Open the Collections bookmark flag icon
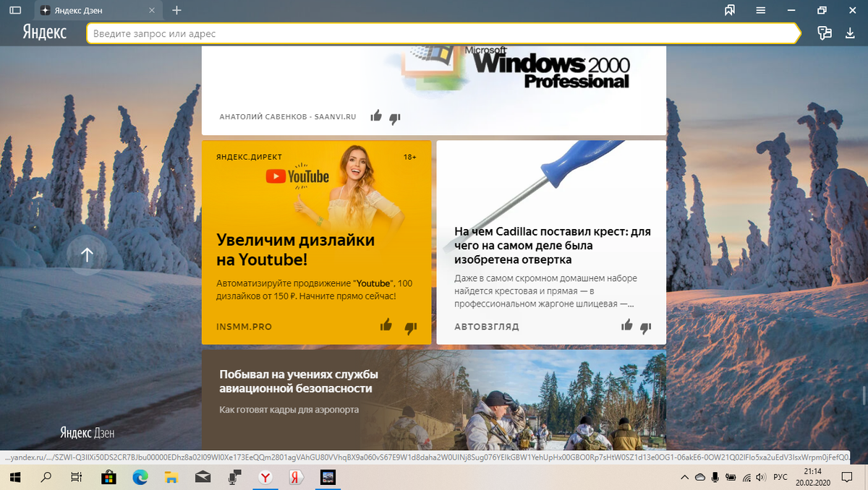 pos(731,11)
